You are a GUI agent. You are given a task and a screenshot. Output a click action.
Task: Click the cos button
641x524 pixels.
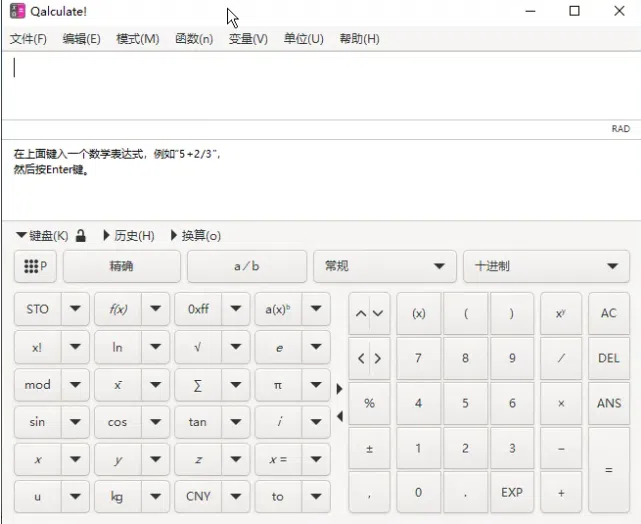[118, 422]
